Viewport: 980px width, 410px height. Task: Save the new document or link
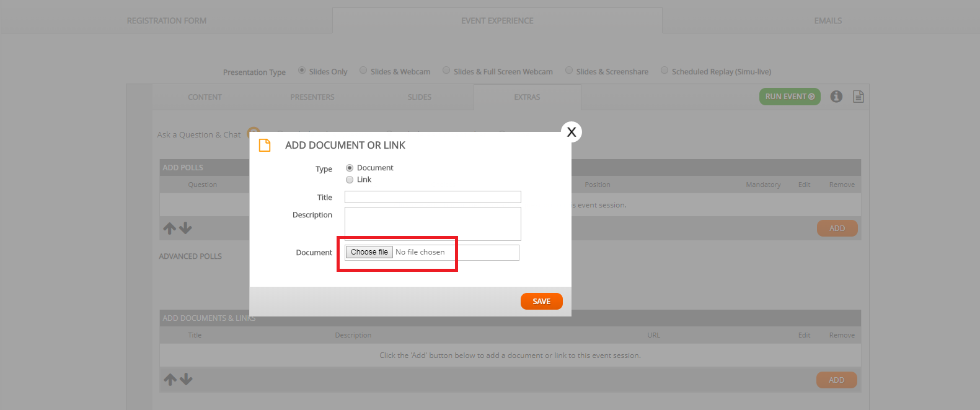(x=542, y=301)
